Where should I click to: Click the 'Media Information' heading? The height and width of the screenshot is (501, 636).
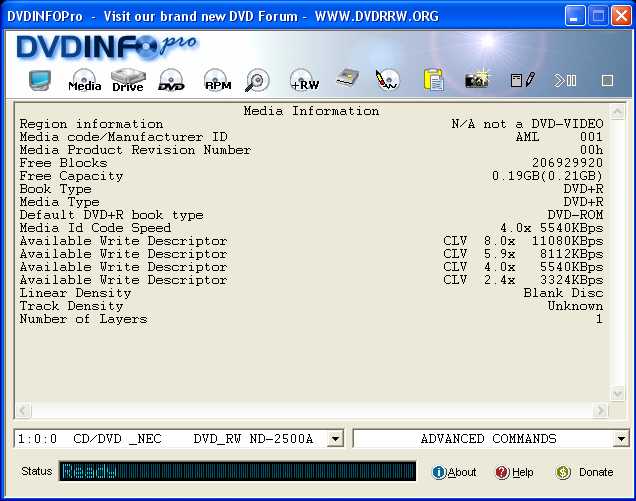point(312,111)
